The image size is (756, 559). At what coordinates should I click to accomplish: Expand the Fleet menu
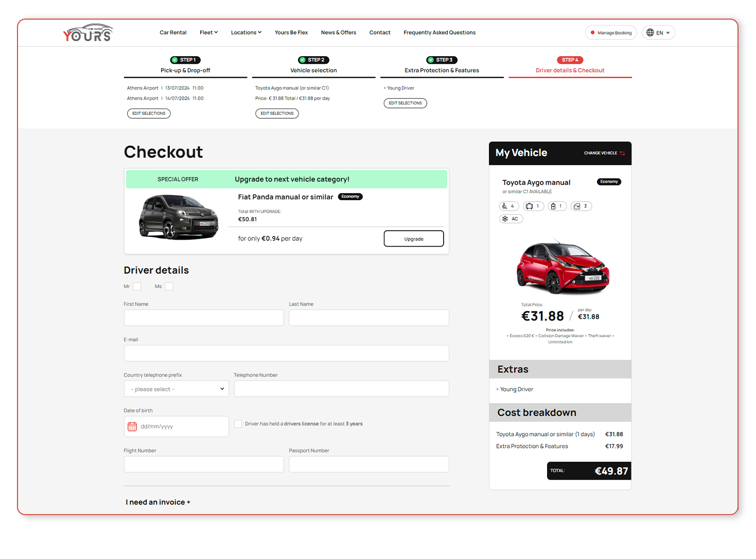point(208,32)
